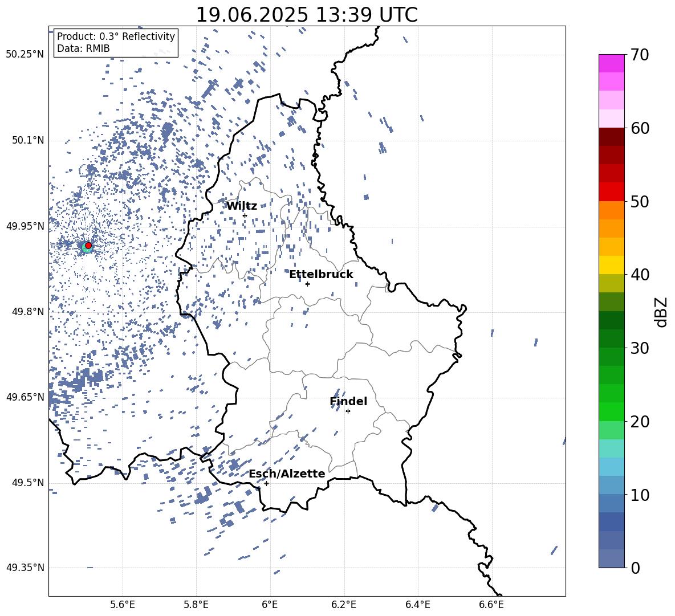This screenshot has height=616, width=675.
Task: Click the red radar site marker
Action: coord(88,245)
